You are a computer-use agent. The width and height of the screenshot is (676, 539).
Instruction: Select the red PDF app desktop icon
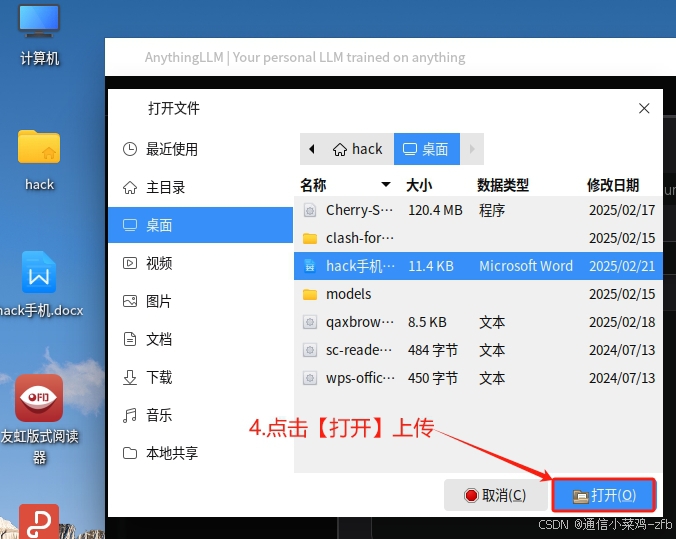tap(39, 521)
